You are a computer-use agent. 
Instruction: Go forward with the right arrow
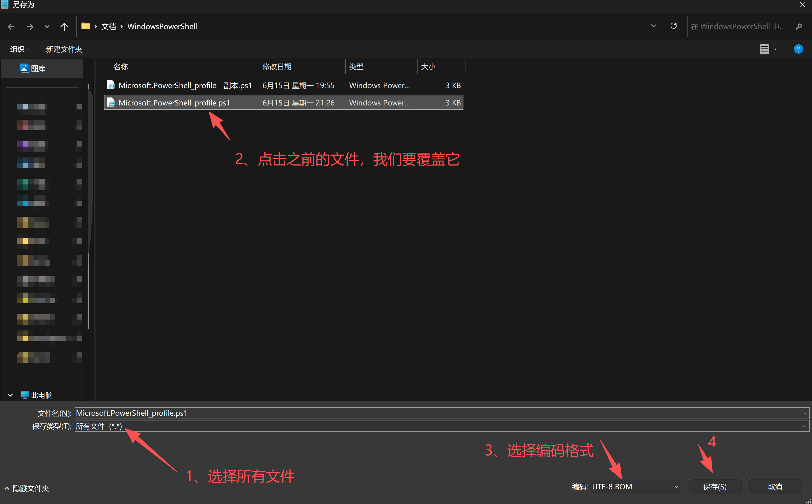pyautogui.click(x=30, y=26)
